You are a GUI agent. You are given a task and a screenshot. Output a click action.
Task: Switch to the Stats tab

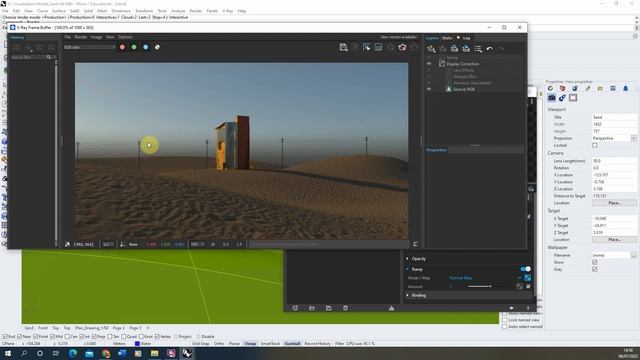click(447, 38)
